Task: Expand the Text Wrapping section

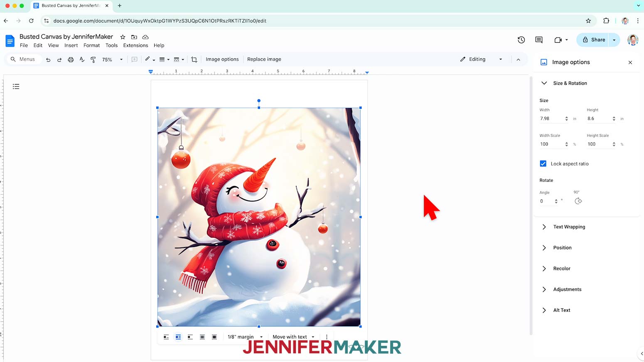Action: 544,227
